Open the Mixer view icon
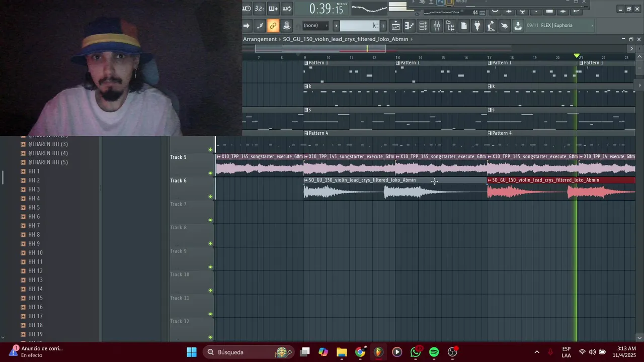The height and width of the screenshot is (362, 644). (x=436, y=26)
